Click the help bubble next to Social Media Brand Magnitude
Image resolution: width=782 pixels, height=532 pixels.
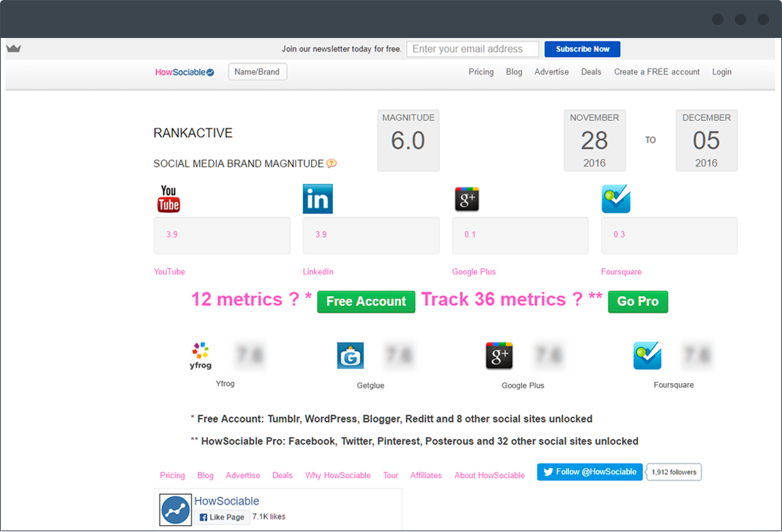point(332,163)
